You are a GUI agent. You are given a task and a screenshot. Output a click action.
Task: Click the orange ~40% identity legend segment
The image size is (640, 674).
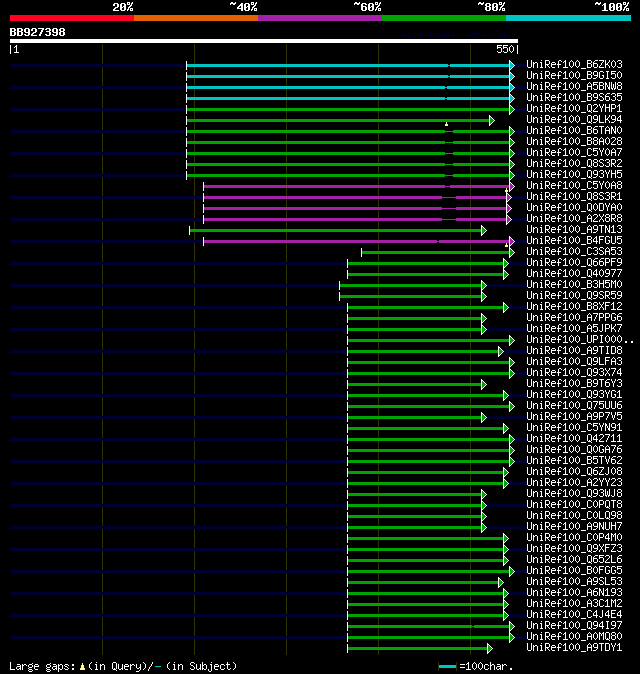click(196, 18)
